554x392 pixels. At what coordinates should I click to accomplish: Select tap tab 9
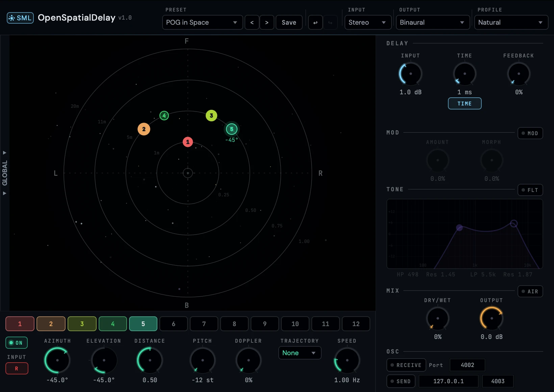point(265,324)
